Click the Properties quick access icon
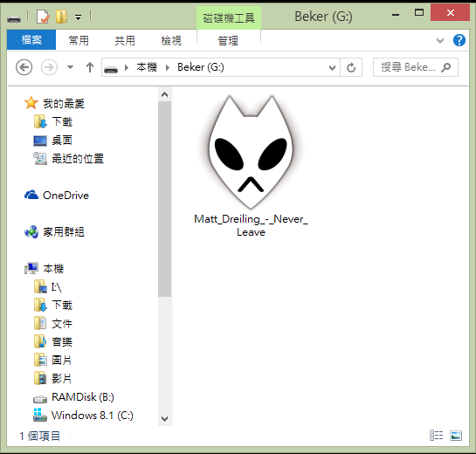The height and width of the screenshot is (454, 476). point(43,17)
